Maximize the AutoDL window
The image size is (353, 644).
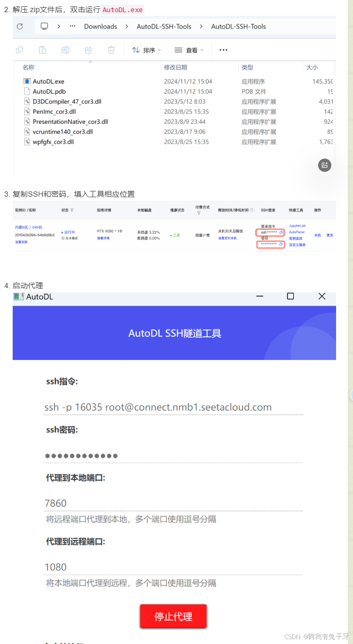290,297
